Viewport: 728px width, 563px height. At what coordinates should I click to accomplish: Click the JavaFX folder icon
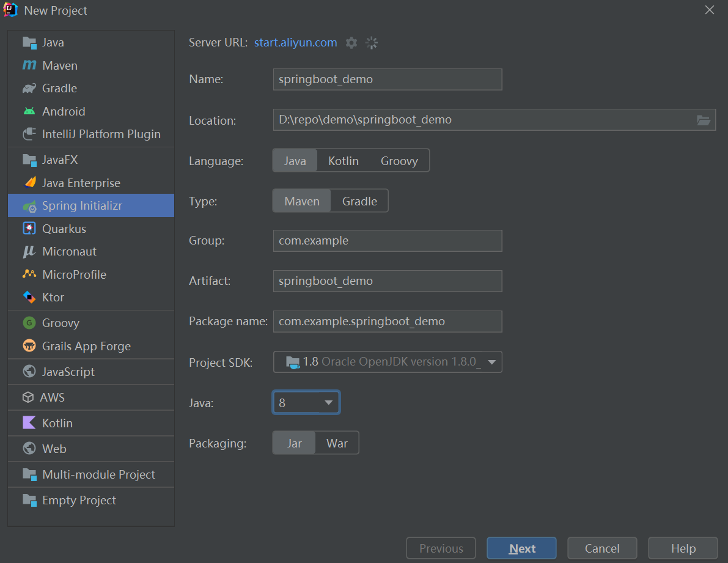(x=29, y=160)
